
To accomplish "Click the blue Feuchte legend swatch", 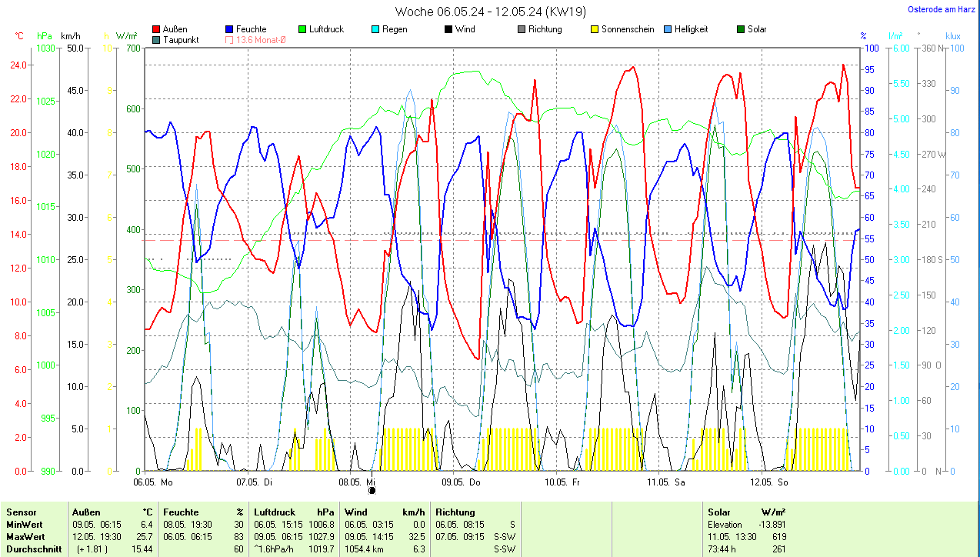I will [230, 29].
